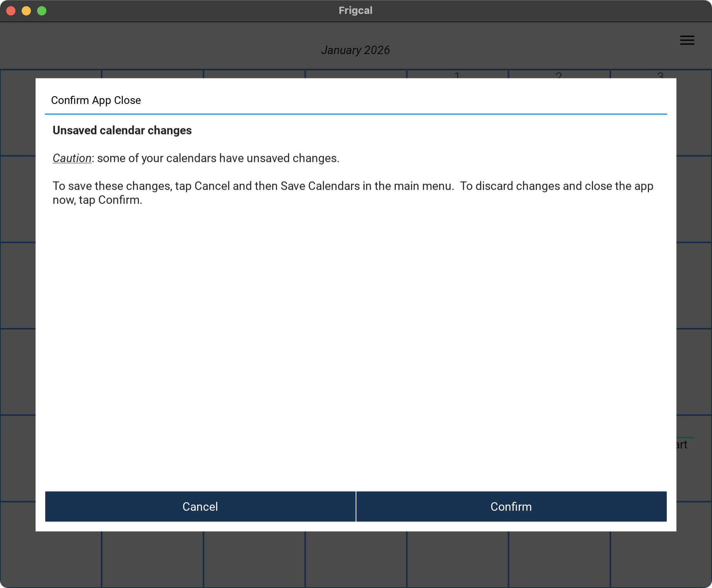Screen dimensions: 712x588
Task: Click Cancel to keep the app open
Action: pos(200,506)
